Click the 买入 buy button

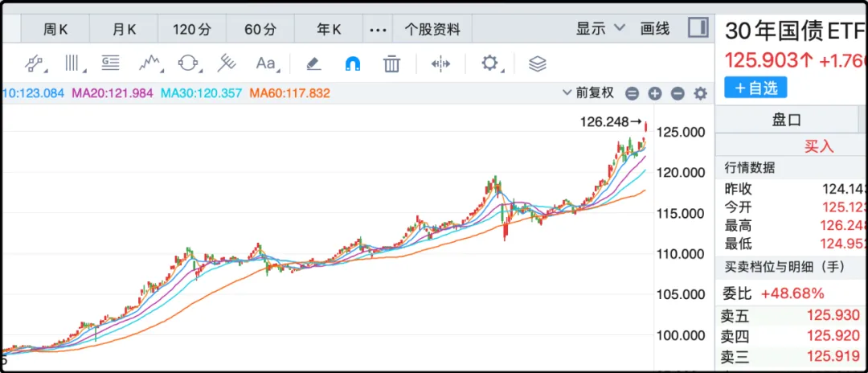click(818, 146)
